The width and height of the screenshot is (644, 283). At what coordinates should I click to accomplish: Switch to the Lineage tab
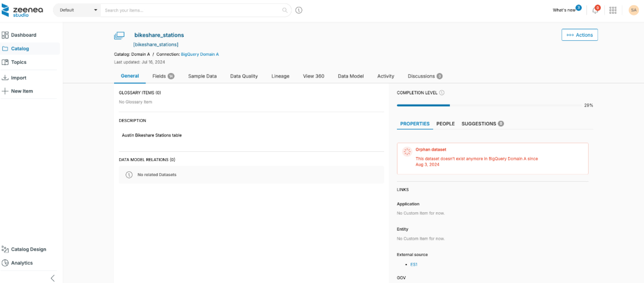click(280, 76)
